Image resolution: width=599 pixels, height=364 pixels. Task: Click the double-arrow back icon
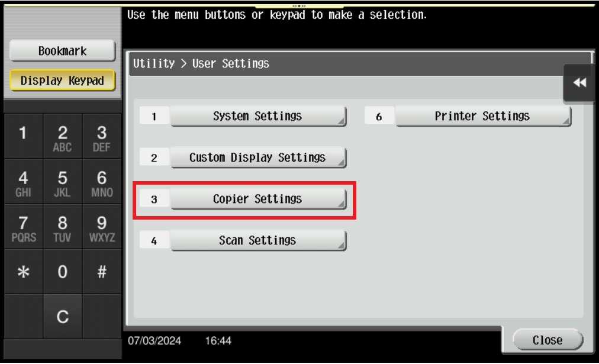pos(579,82)
